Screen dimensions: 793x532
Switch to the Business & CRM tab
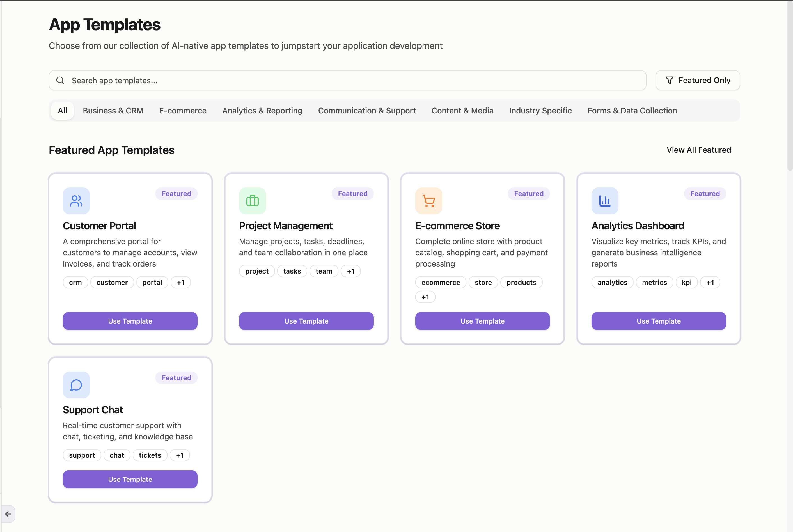[113, 111]
